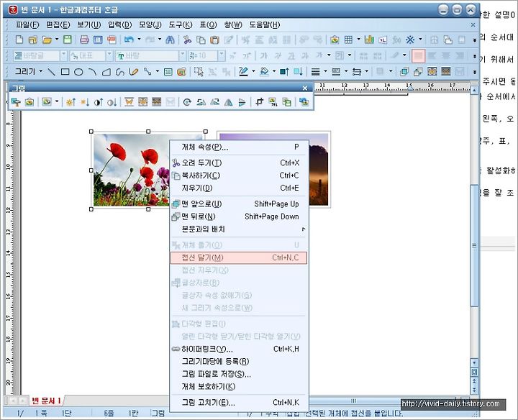Rotate object with the picture toolbar rotate icon
The height and width of the screenshot is (420, 518).
(x=187, y=102)
